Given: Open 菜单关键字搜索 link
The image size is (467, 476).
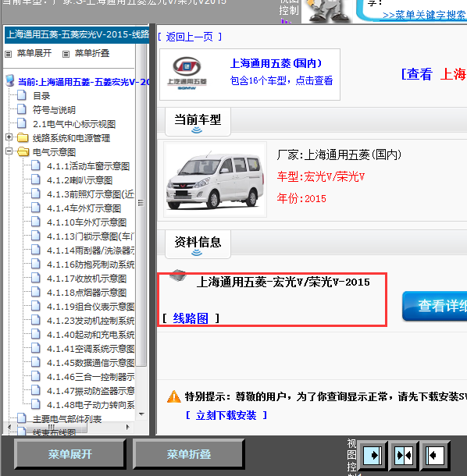Looking at the screenshot, I should click(x=424, y=15).
